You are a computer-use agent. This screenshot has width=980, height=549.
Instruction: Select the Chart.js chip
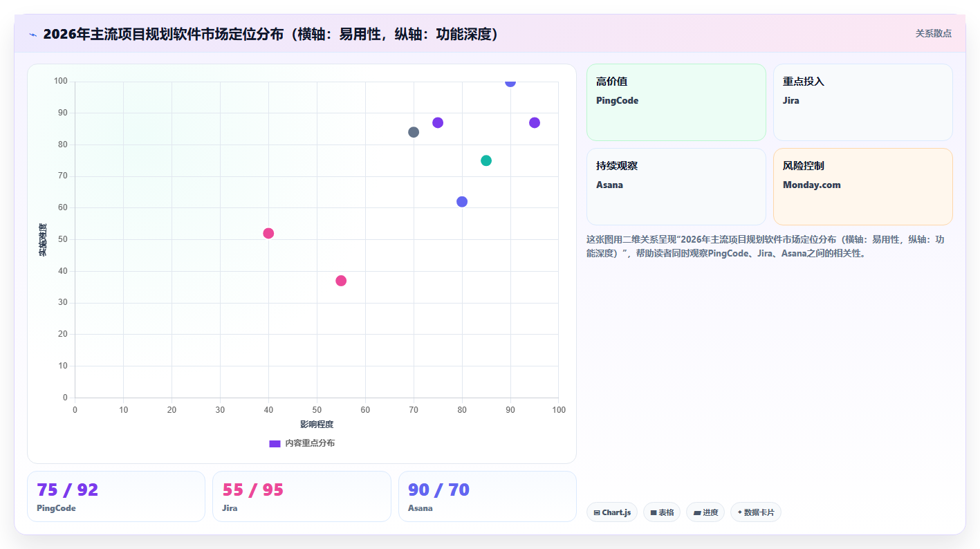coord(612,512)
